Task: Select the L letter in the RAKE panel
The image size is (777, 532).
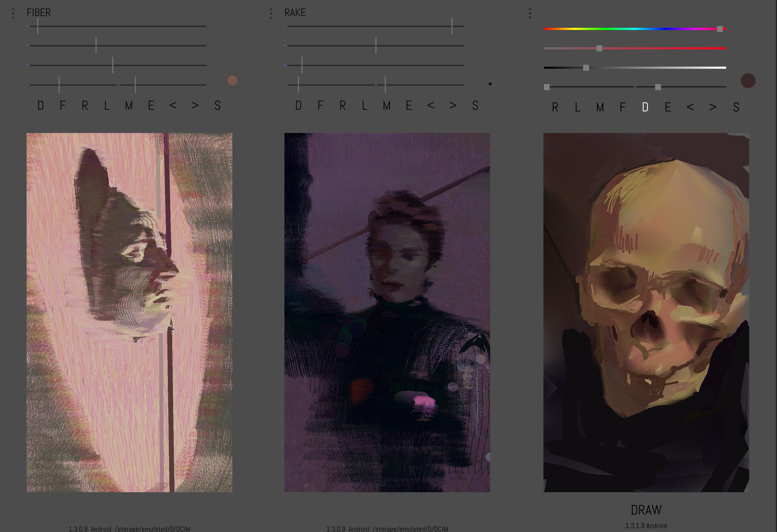Action: click(365, 106)
